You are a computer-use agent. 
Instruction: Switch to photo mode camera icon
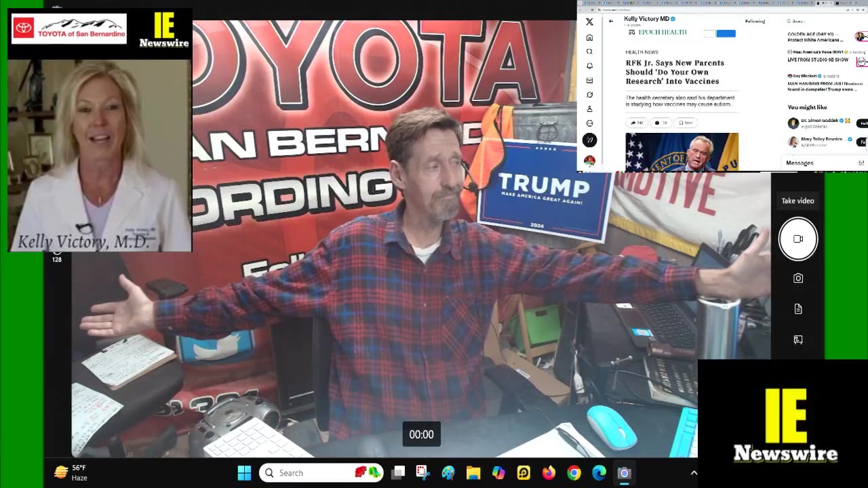pyautogui.click(x=798, y=278)
